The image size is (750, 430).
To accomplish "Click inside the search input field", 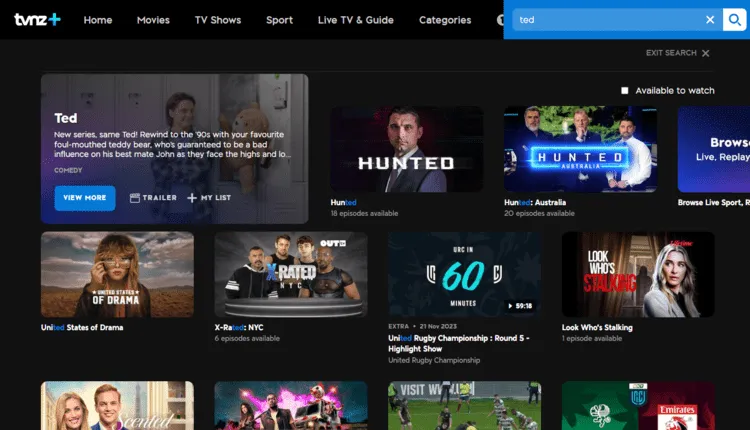I will click(x=605, y=20).
